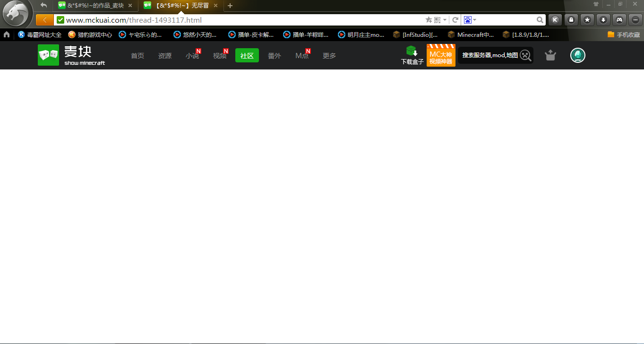Click the green site security checkmark
Image resolution: width=644 pixels, height=344 pixels.
(x=60, y=20)
